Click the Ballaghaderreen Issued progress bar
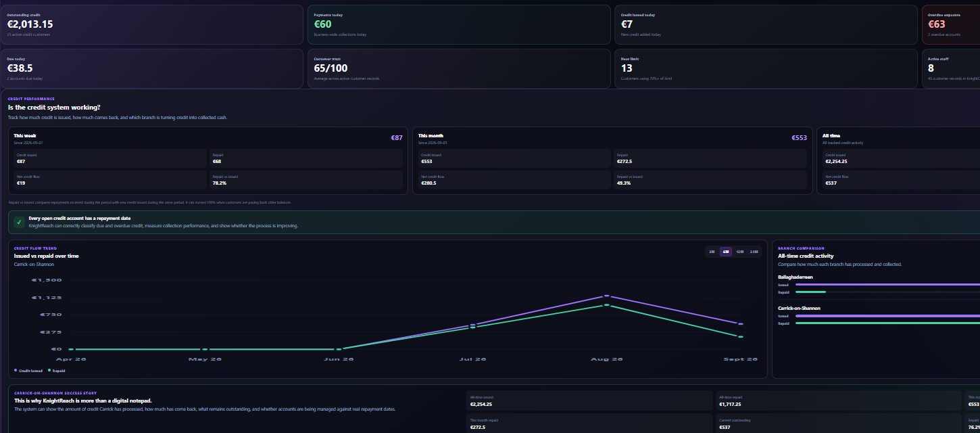Screen dimensions: 980x433 pos(887,285)
